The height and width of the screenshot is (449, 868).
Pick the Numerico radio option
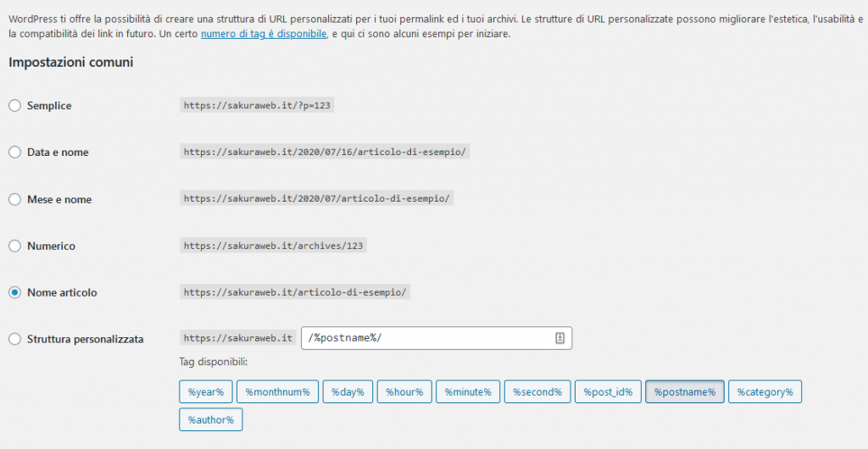coord(15,246)
